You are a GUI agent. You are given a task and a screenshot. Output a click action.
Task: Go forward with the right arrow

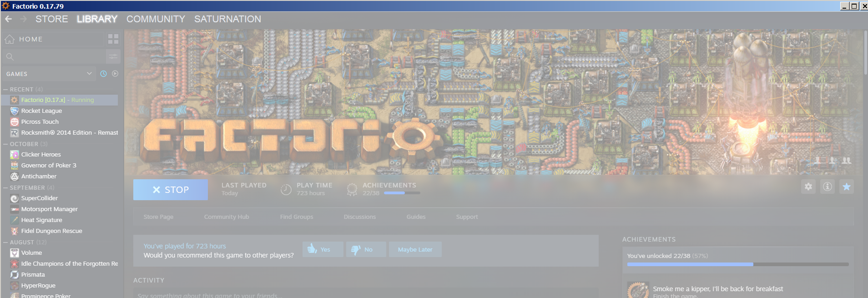coord(24,19)
